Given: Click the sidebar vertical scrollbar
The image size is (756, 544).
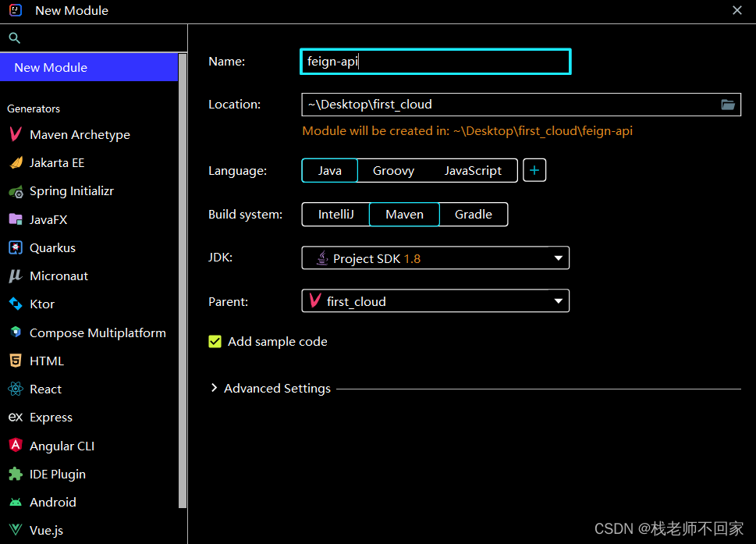Looking at the screenshot, I should click(183, 279).
